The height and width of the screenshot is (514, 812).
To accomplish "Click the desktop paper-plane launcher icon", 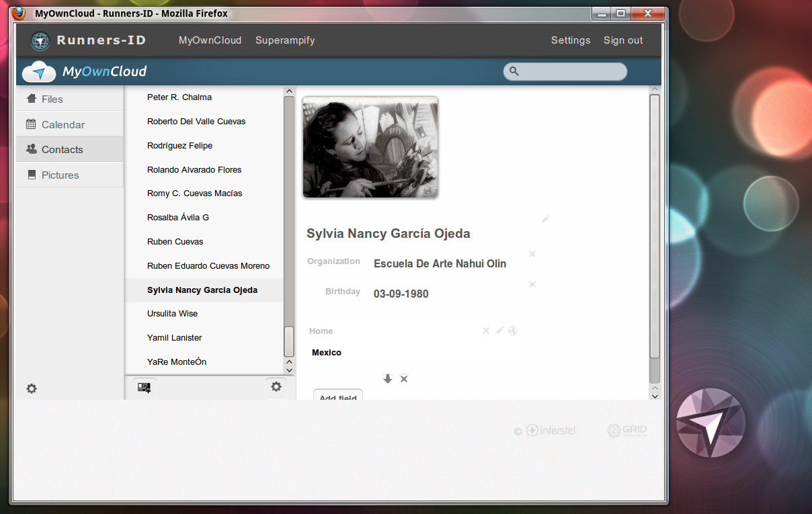I will [710, 423].
